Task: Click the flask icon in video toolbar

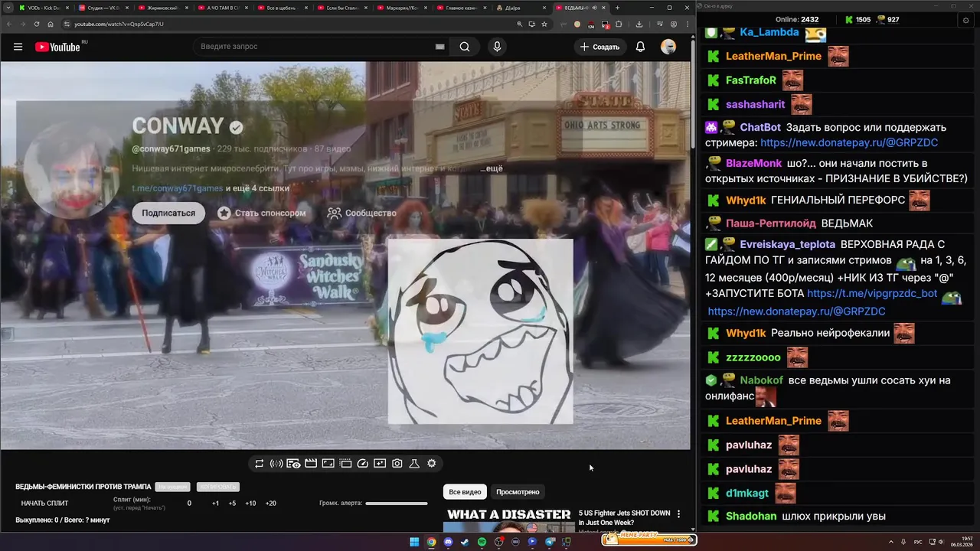Action: click(414, 464)
